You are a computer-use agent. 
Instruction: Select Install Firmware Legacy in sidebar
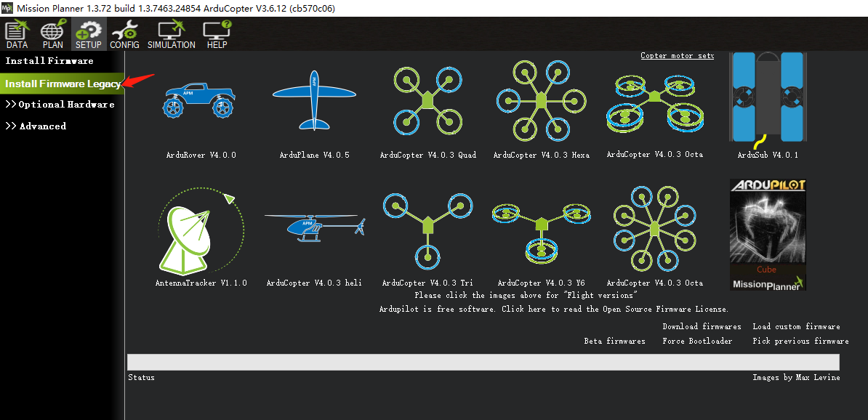[63, 84]
